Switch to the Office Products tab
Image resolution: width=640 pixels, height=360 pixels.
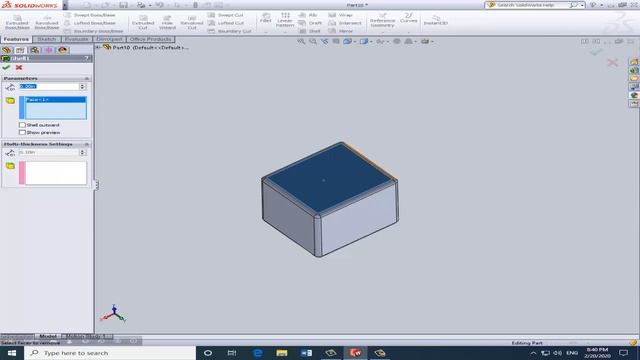pyautogui.click(x=151, y=39)
